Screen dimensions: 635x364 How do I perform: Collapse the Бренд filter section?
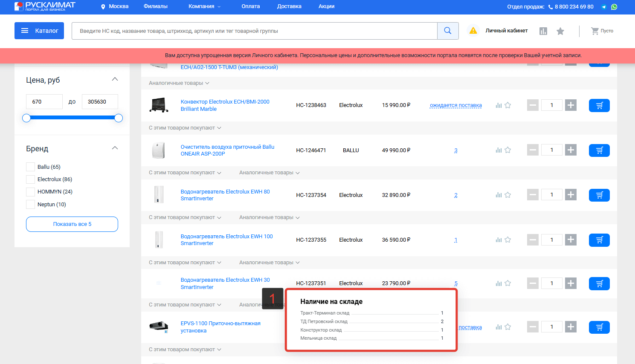(x=115, y=148)
